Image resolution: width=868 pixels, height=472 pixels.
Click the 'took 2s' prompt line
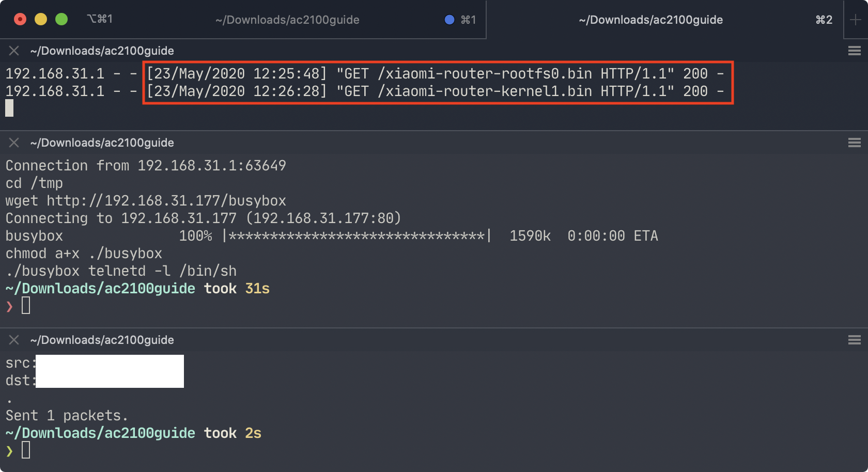133,433
